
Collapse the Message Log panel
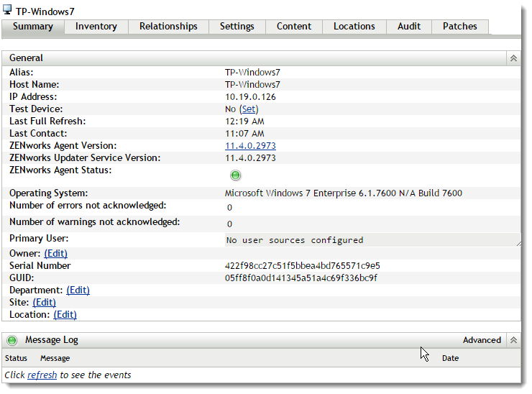coord(513,339)
